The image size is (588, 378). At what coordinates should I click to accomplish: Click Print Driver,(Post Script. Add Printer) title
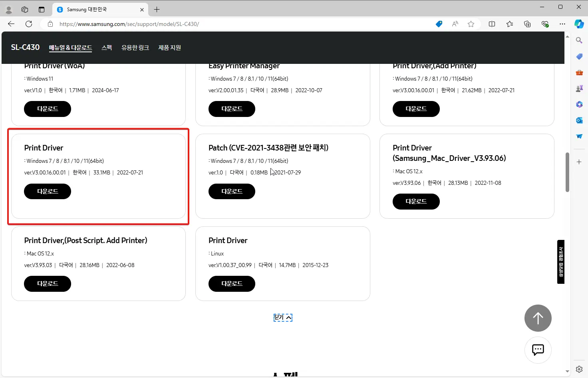[x=85, y=240]
